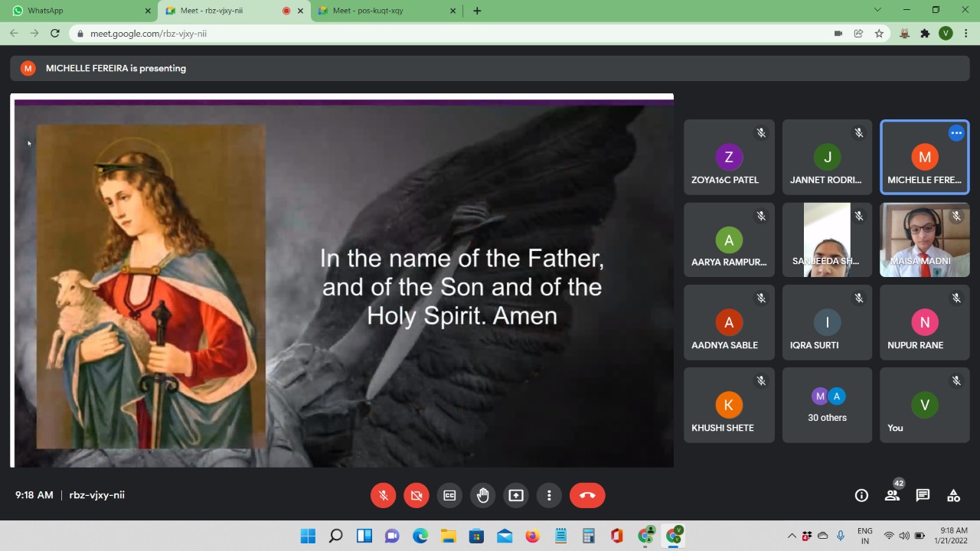
Task: Open Windows taskbar search
Action: click(x=335, y=536)
